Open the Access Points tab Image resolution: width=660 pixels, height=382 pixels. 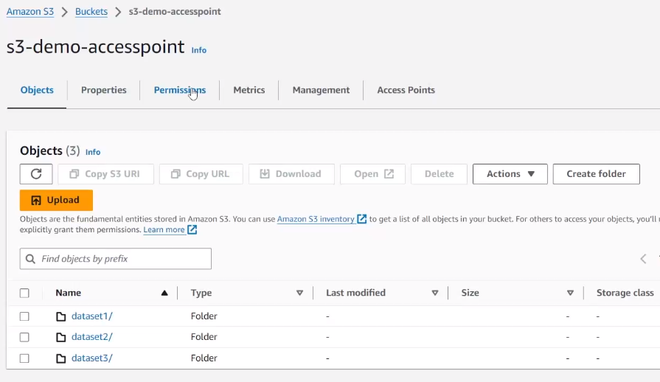(x=406, y=90)
